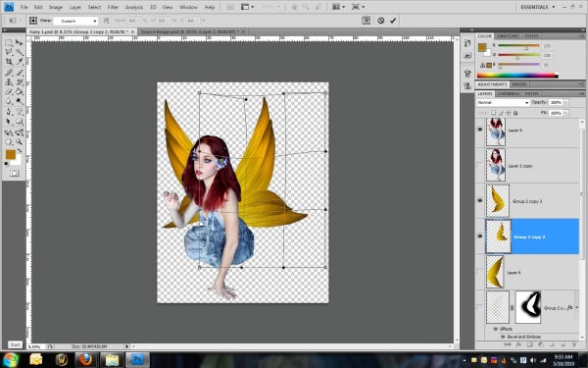The height and width of the screenshot is (368, 588).
Task: Toggle lock all for layer
Action: [x=515, y=113]
